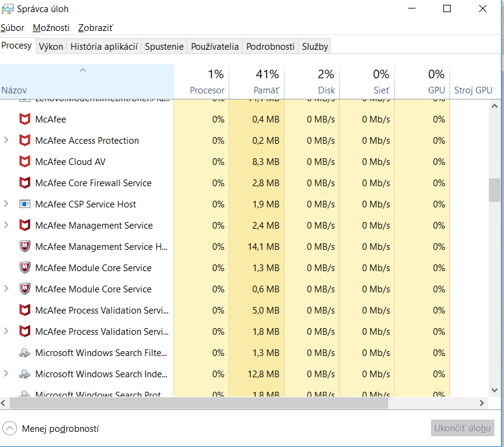Switch to the Výkon tab
The height and width of the screenshot is (447, 504).
coord(51,47)
